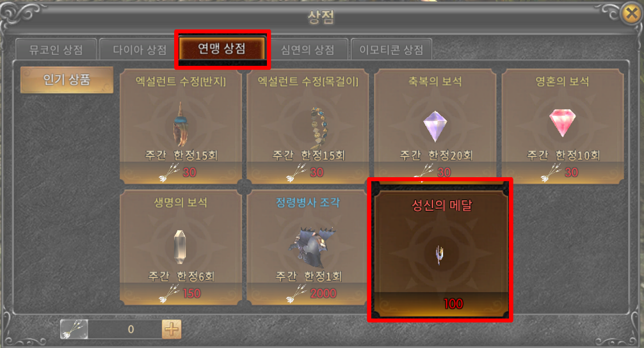Switch to the 다이아 상점 tab
The height and width of the screenshot is (348, 644).
click(140, 50)
